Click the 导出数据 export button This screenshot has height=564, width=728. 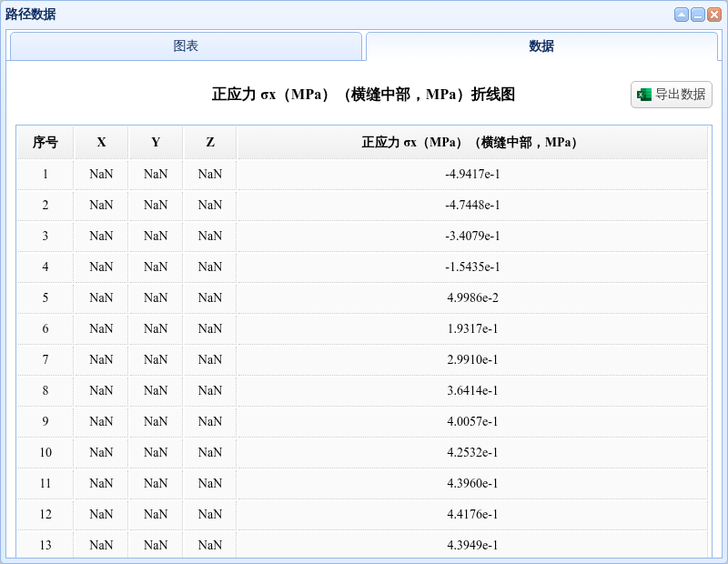[x=671, y=95]
